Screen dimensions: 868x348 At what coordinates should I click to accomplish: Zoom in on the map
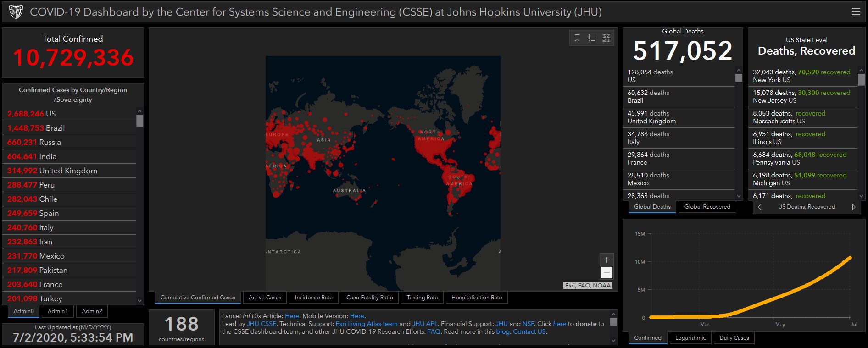[606, 260]
